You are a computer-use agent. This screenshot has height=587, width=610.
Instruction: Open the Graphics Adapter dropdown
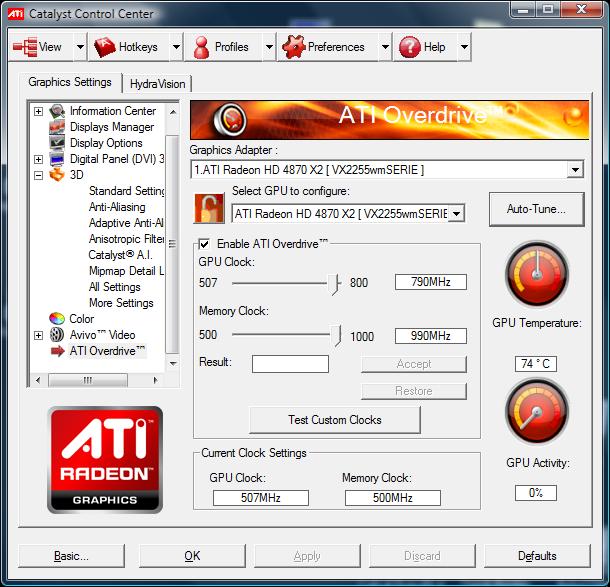tap(575, 170)
